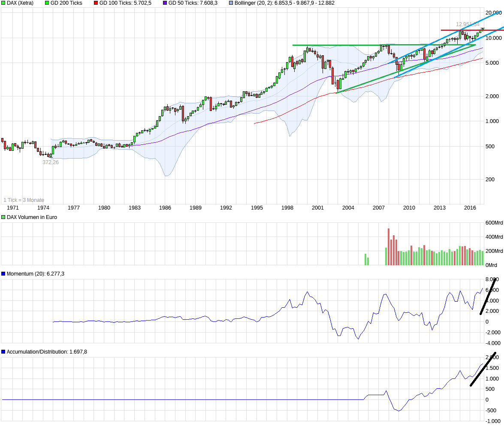Click the 1995 year label on axis
The image size is (504, 426).
coord(257,207)
